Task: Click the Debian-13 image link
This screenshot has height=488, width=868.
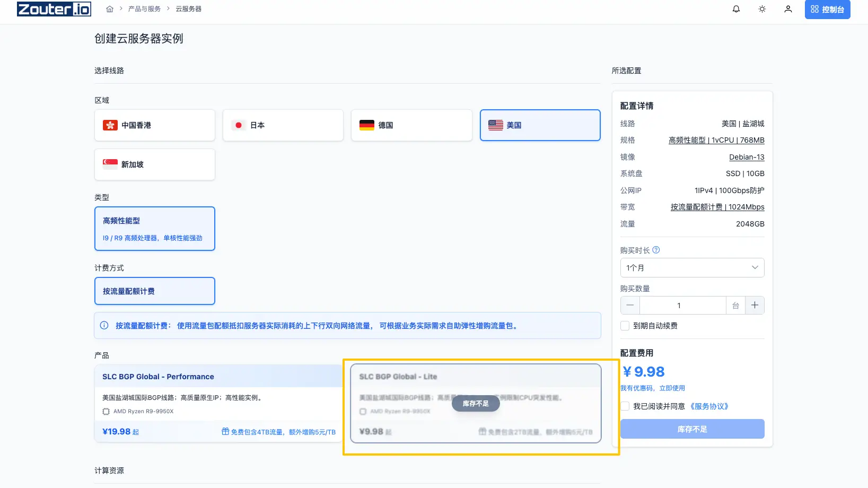Action: (x=747, y=157)
